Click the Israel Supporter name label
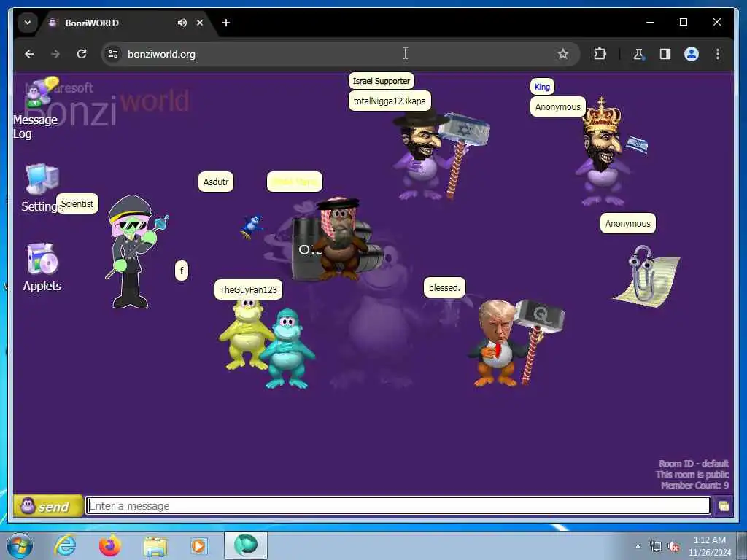 coord(381,81)
